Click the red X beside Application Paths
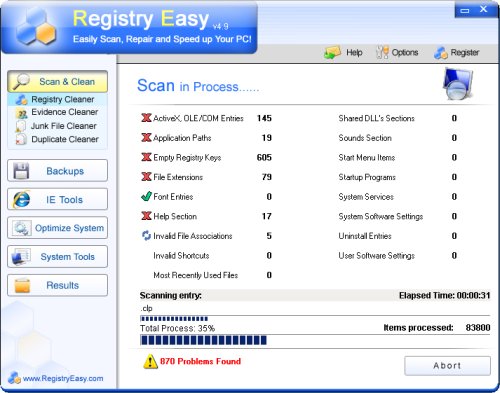The image size is (500, 393). coord(146,137)
